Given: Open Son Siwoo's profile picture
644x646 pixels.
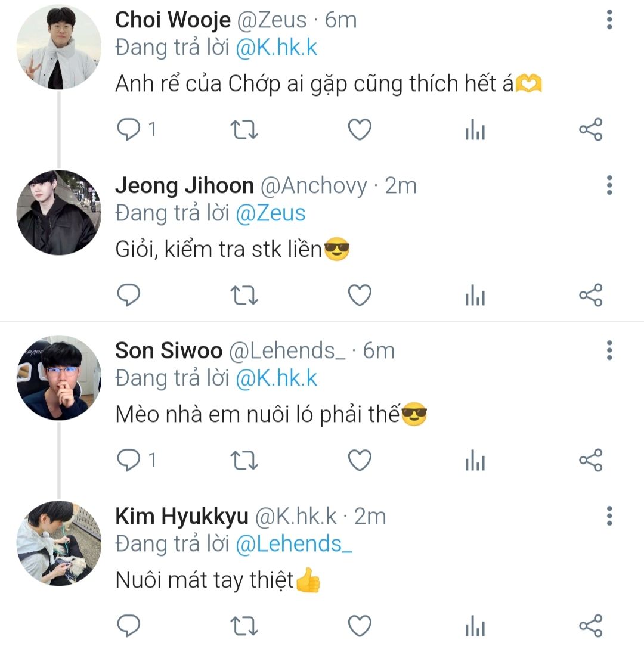Looking at the screenshot, I should coord(59,378).
